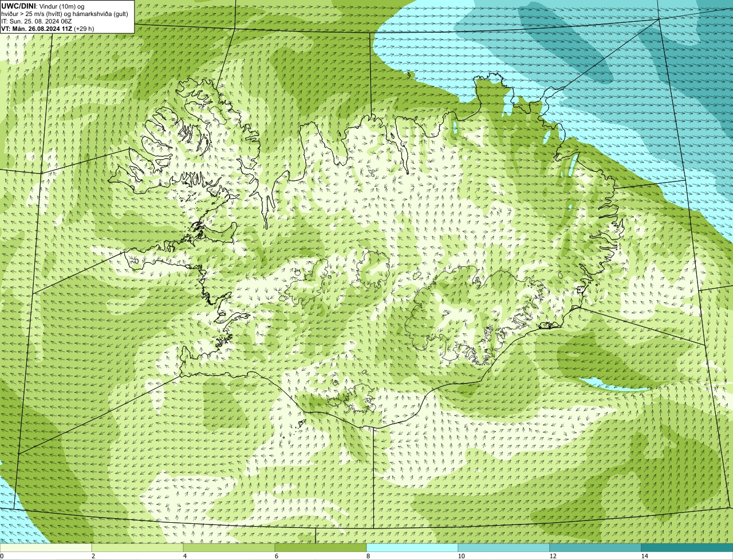
Task: Click the dark green 6–8 legend swatch
Action: coord(321,547)
